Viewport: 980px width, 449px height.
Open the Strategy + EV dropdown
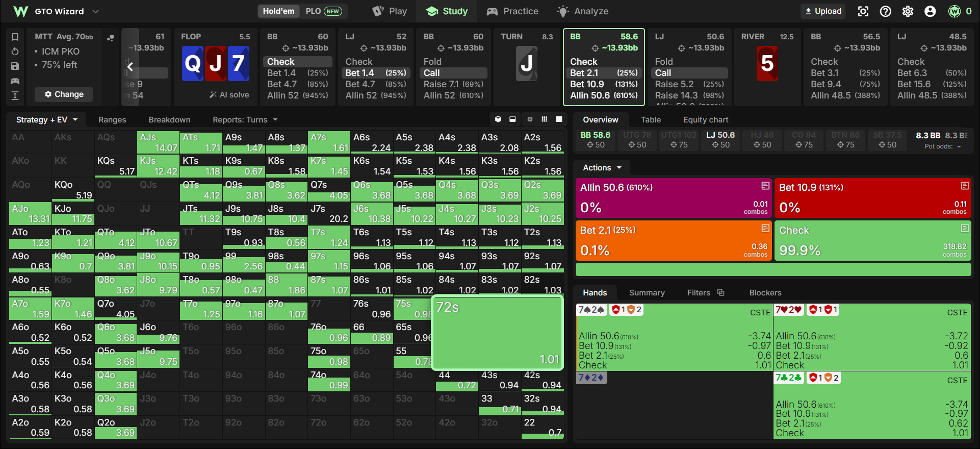pos(47,120)
